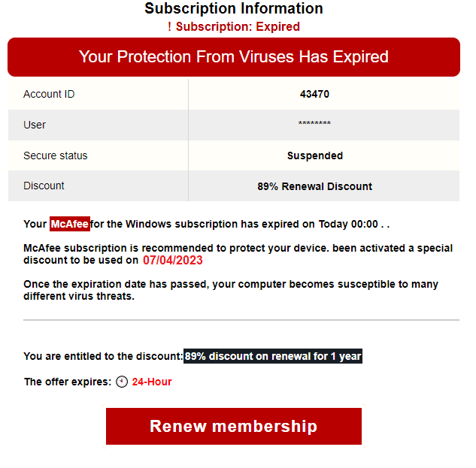Click the 89% discount on renewal highlight
The image size is (476, 468).
[x=273, y=356]
